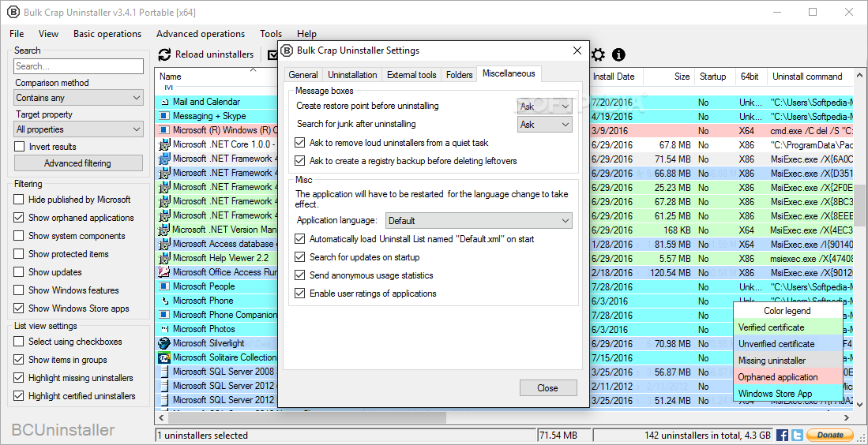Viewport: 868px width, 445px height.
Task: Click the Microsoft .NET Core 1.0.0 icon
Action: pyautogui.click(x=163, y=145)
